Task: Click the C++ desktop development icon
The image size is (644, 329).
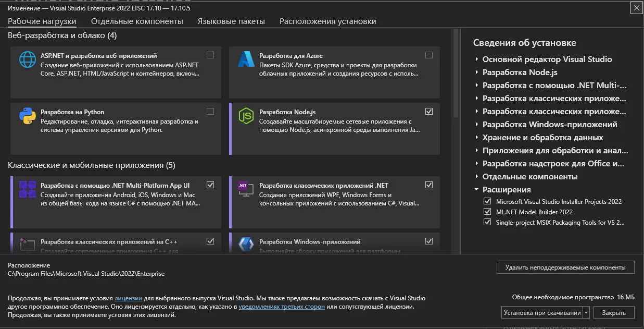Action: tap(27, 244)
